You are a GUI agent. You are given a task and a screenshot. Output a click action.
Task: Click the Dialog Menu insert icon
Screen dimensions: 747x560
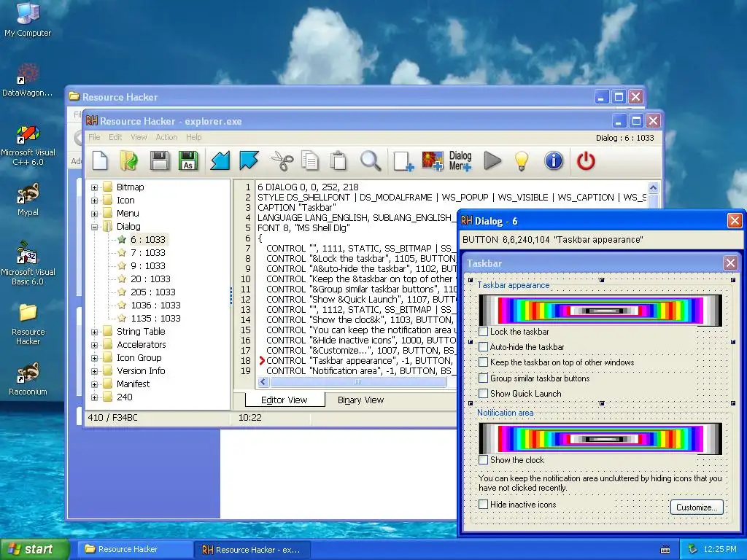[460, 160]
